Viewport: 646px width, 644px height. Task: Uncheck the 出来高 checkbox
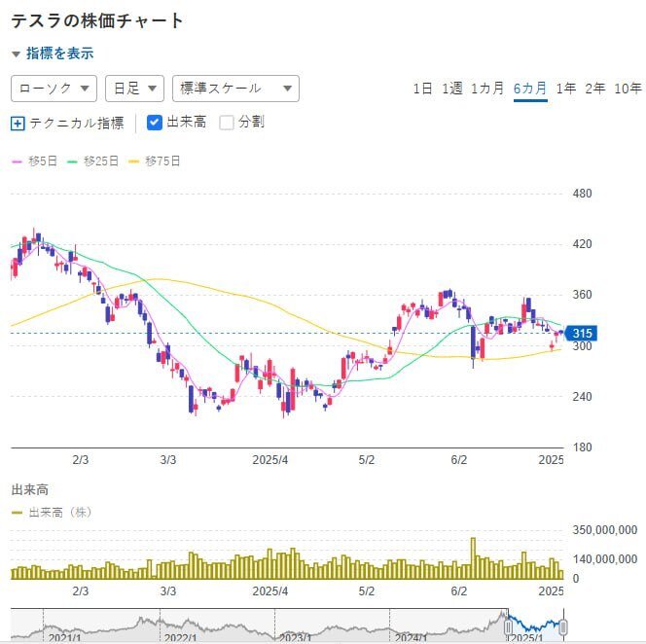click(x=155, y=123)
